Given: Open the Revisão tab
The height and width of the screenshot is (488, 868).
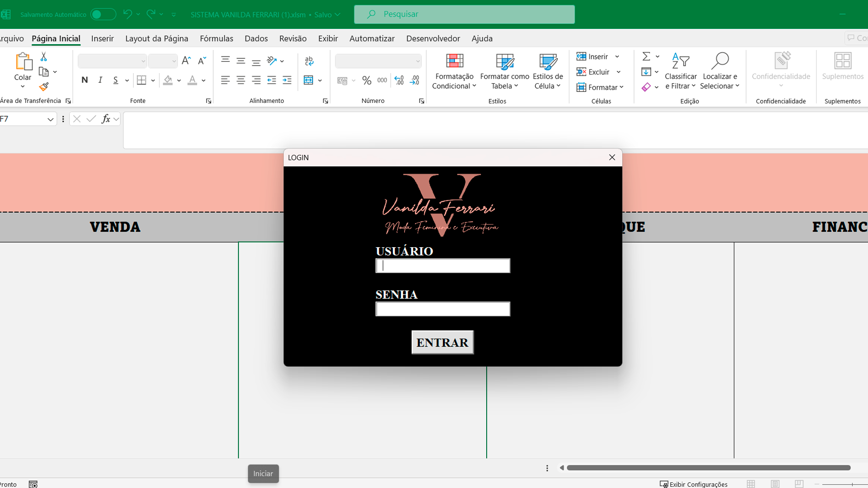Looking at the screenshot, I should [x=293, y=39].
